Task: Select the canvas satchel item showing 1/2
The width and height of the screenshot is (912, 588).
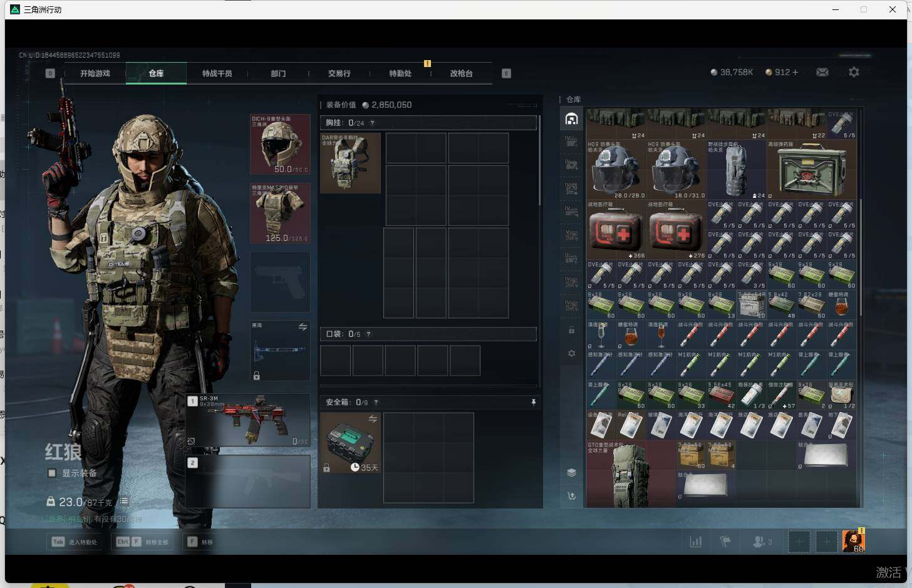Action: click(x=841, y=395)
